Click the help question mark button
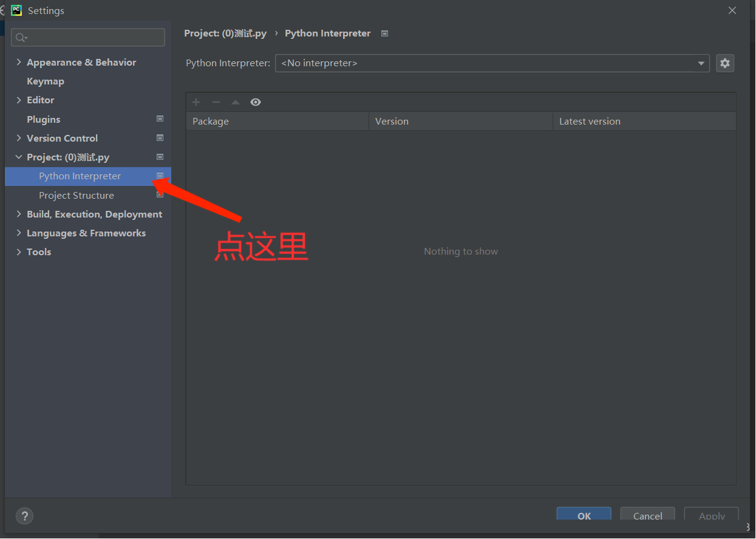 (x=24, y=516)
